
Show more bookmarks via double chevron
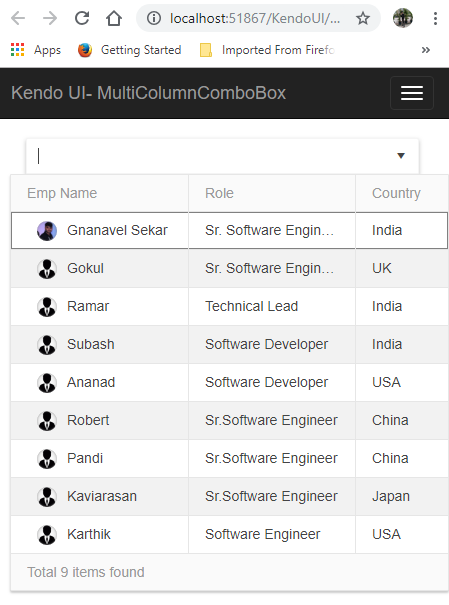click(x=425, y=50)
